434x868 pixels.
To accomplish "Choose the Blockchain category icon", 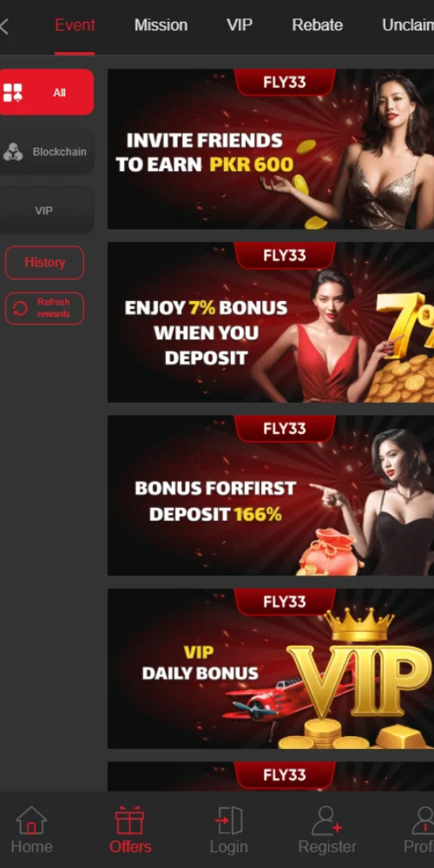I will pos(13,152).
